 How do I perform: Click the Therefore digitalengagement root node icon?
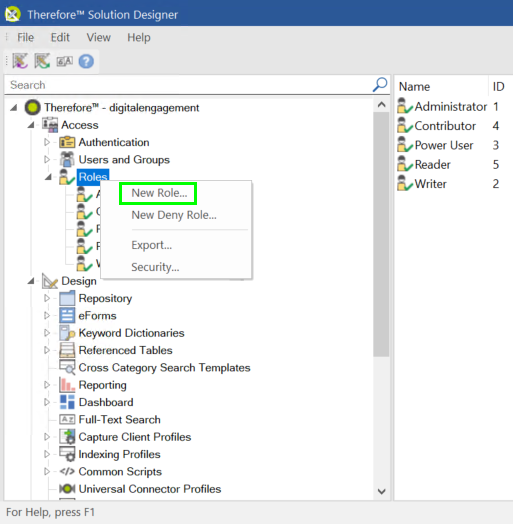33,108
